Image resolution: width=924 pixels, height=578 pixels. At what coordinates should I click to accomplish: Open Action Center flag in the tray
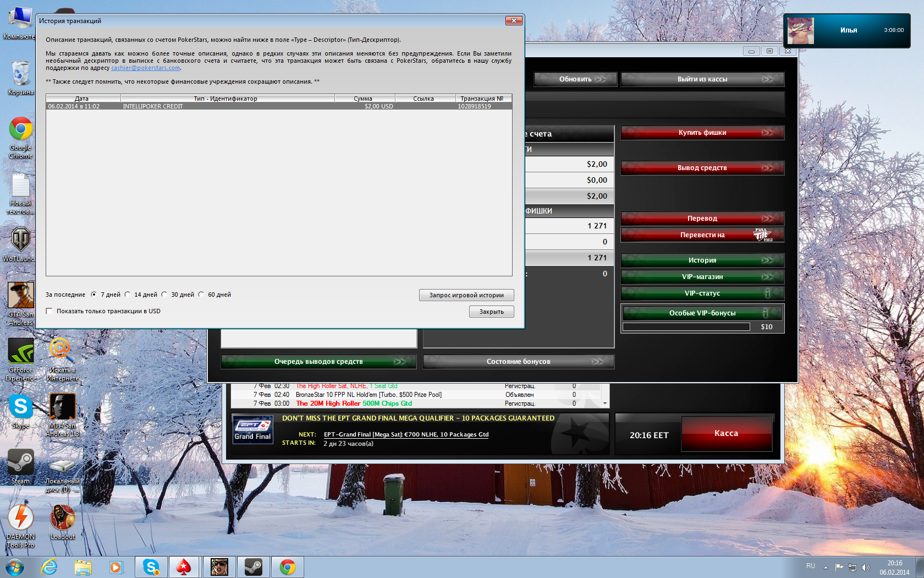(x=839, y=567)
